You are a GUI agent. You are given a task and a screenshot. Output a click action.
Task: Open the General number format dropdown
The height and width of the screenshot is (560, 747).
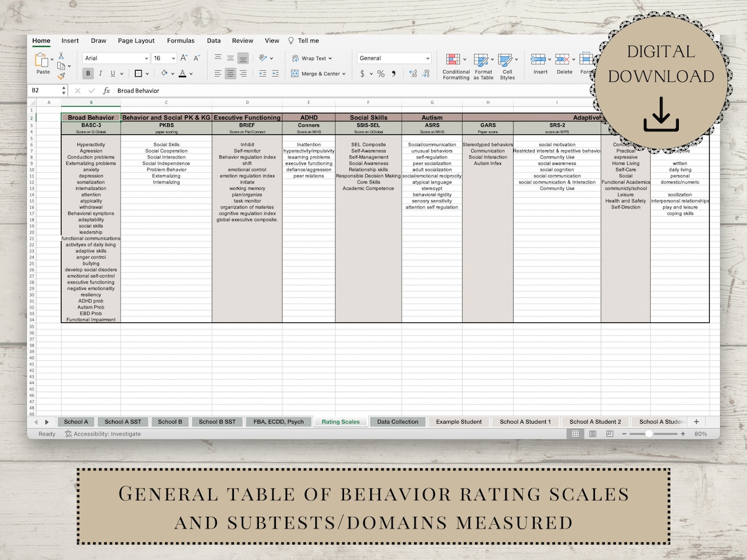pos(429,58)
